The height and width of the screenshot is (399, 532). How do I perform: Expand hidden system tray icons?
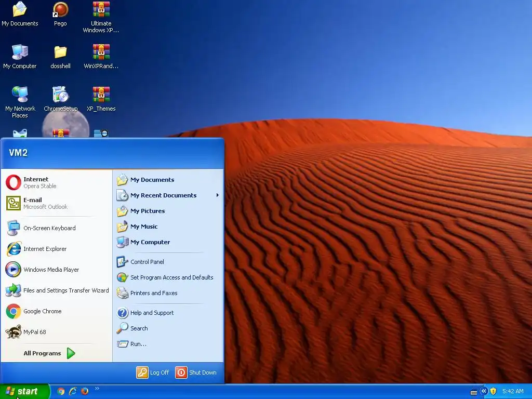pyautogui.click(x=484, y=391)
